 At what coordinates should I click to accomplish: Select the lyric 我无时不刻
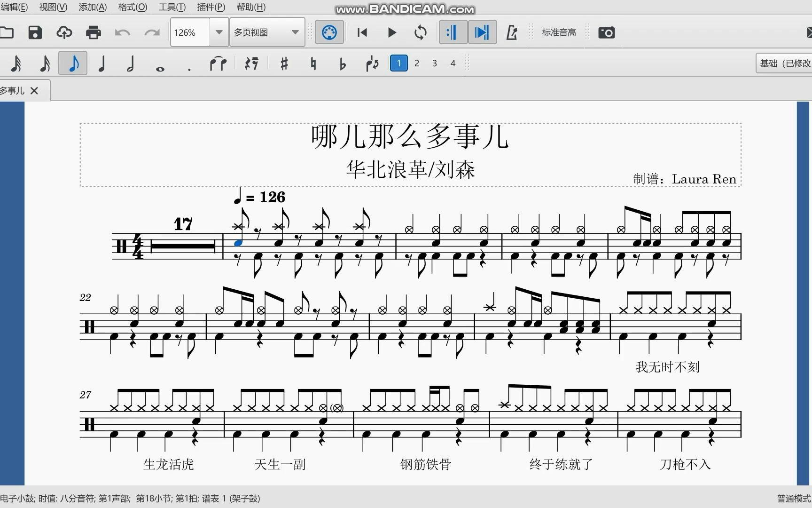[x=667, y=367]
